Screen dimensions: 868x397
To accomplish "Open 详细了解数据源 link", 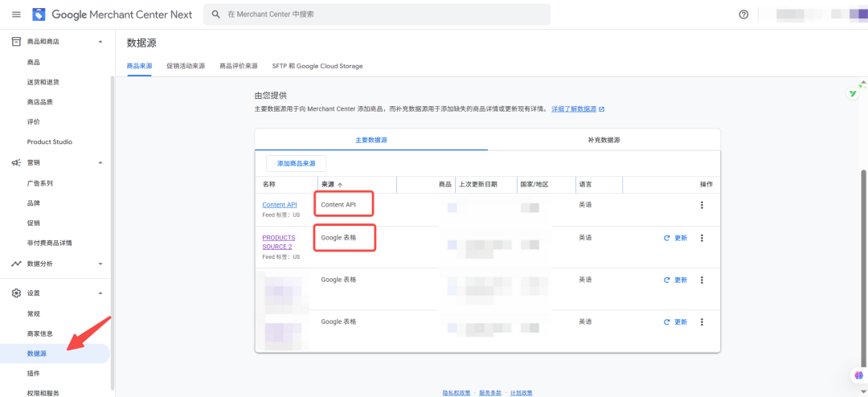I will coord(574,109).
